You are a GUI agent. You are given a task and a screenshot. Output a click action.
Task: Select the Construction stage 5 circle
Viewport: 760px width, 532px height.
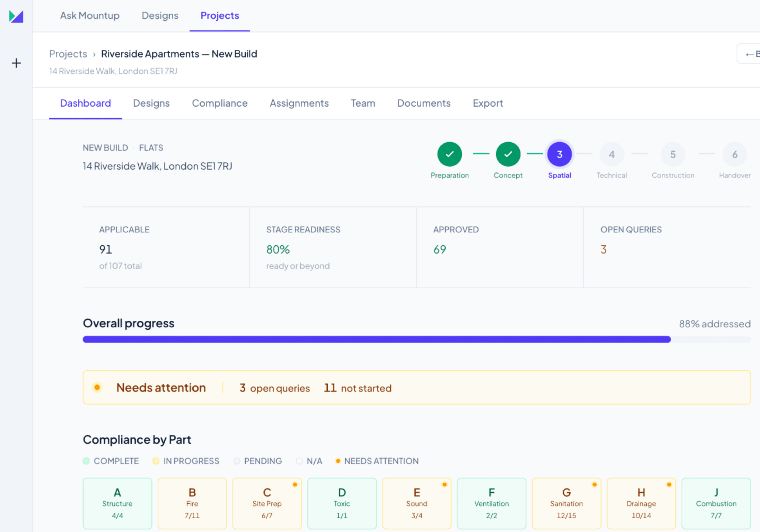click(673, 154)
